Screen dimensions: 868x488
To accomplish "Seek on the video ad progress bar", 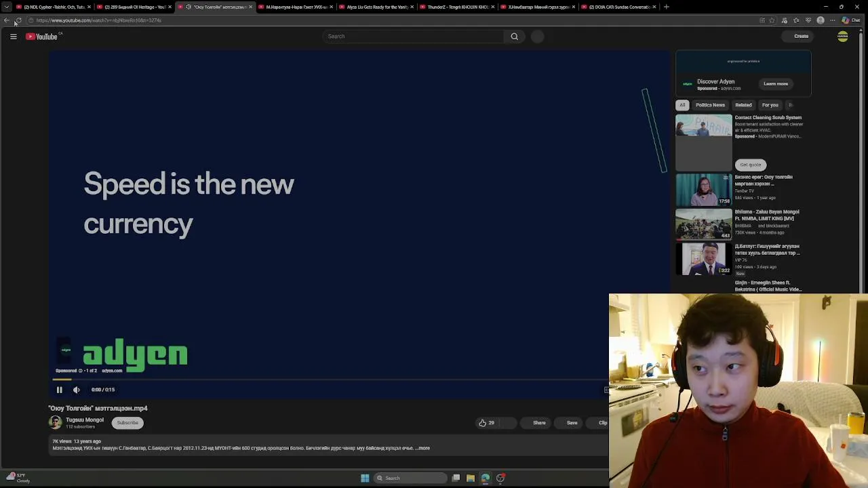I will tap(329, 380).
